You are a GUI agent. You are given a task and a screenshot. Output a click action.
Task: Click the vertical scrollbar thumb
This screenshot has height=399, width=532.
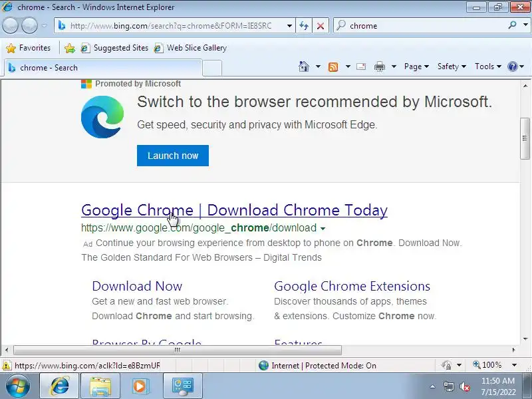coord(525,138)
